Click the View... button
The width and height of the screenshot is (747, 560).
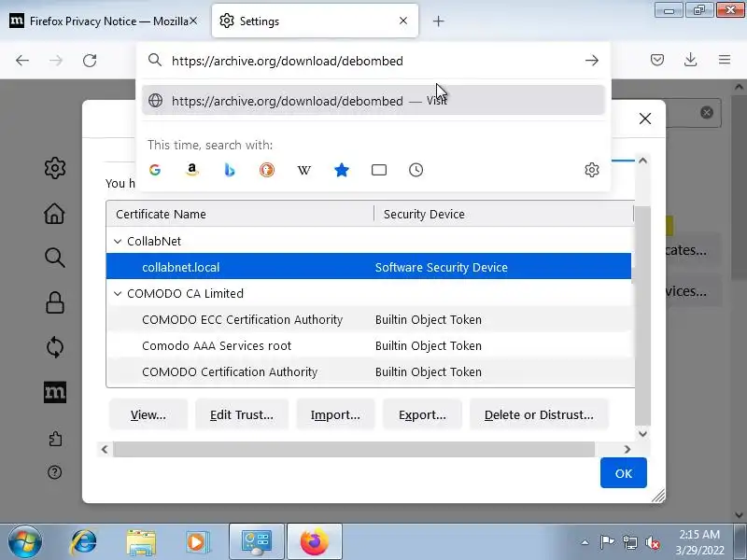click(x=148, y=414)
